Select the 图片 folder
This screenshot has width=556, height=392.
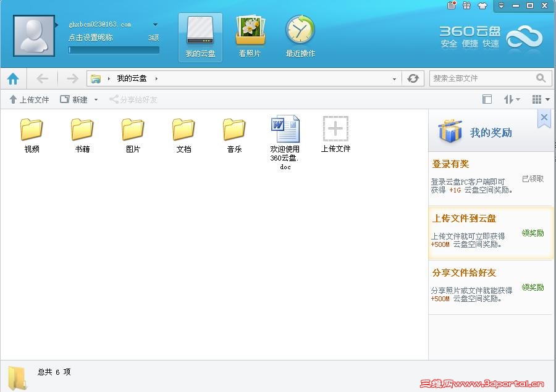133,135
